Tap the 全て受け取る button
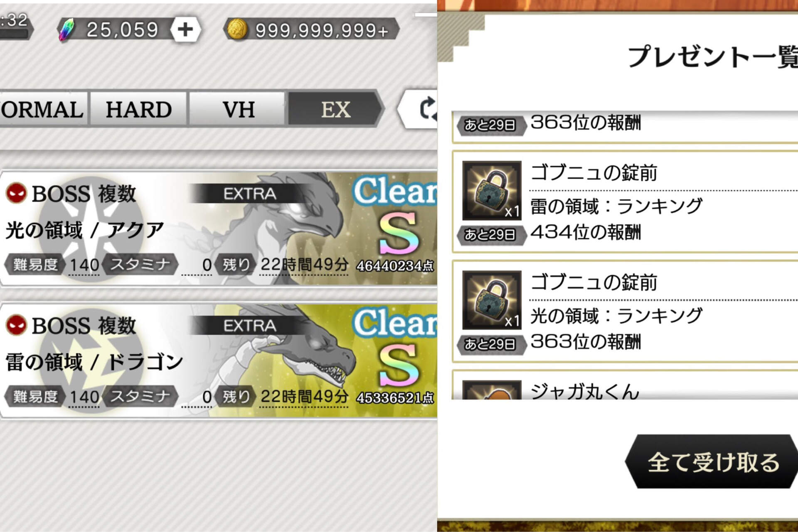This screenshot has height=532, width=798. point(712,461)
